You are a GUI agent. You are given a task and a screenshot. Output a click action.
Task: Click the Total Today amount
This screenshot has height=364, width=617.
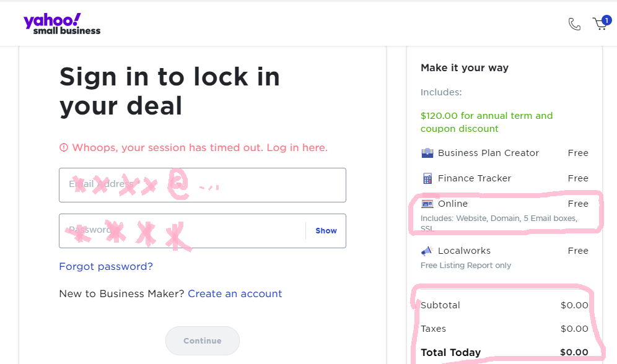[x=574, y=352]
